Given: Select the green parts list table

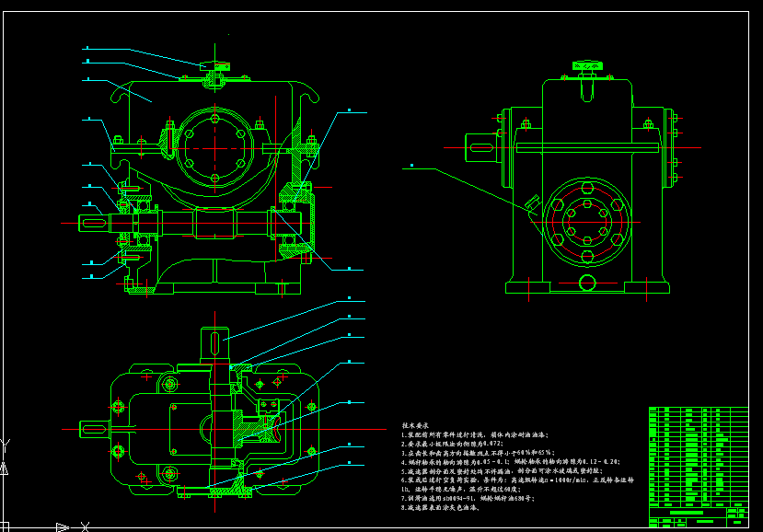Looking at the screenshot, I should tap(699, 457).
